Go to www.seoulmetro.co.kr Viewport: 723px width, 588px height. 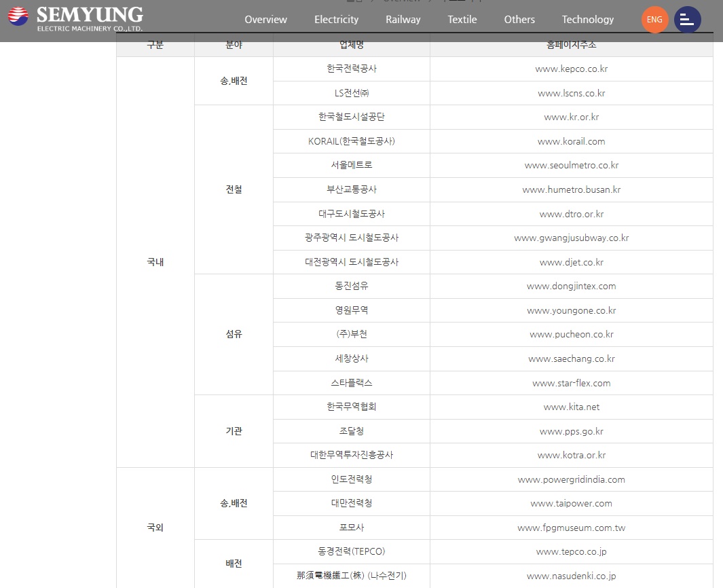tap(572, 165)
